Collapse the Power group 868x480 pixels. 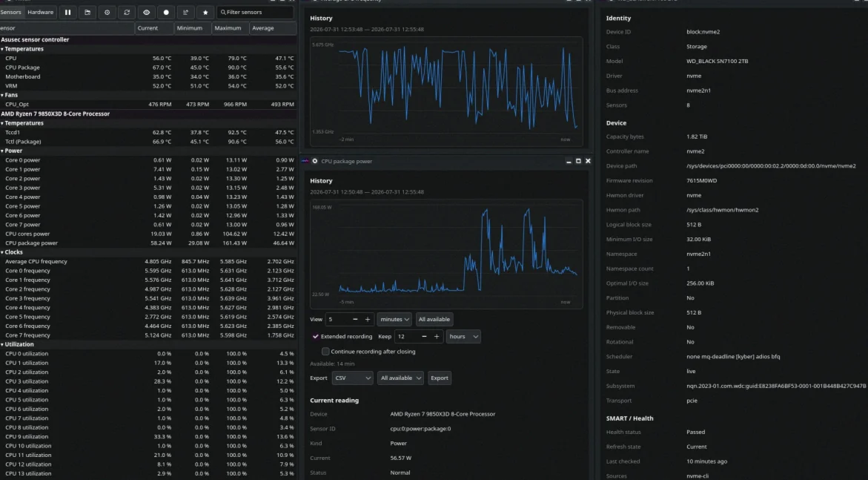pos(2,151)
